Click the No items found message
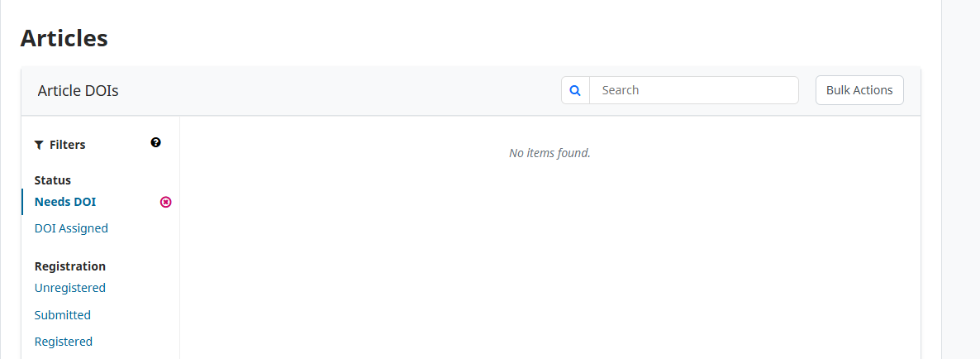The image size is (980, 359). point(550,152)
